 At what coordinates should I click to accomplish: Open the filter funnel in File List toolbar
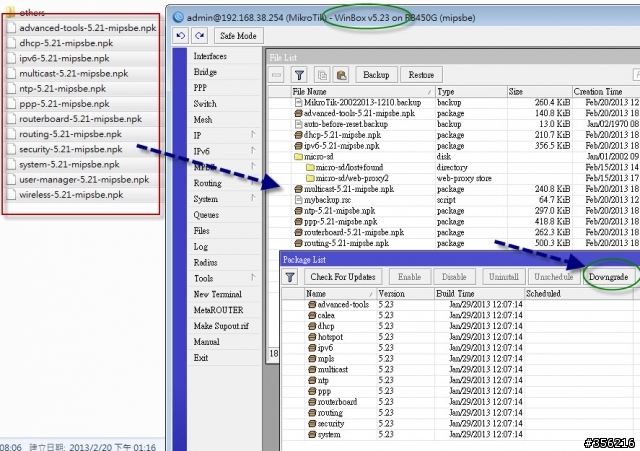click(299, 75)
